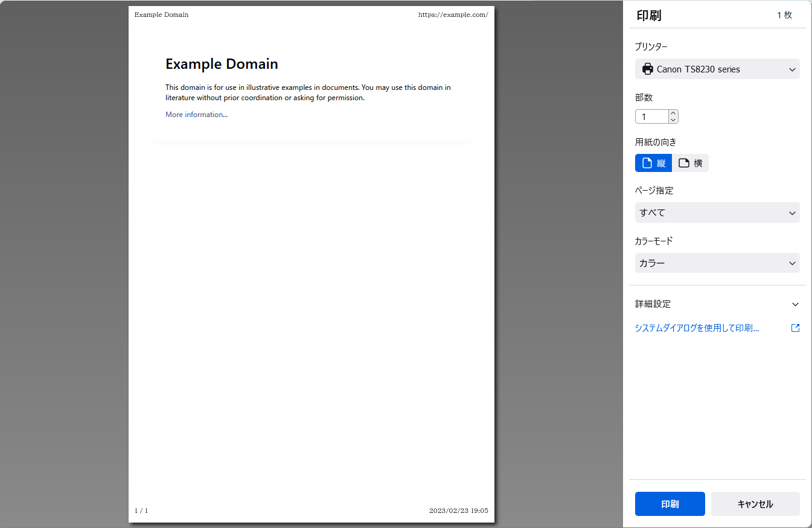Decrease copies with the down stepper arrow
The height and width of the screenshot is (528, 812).
(674, 120)
